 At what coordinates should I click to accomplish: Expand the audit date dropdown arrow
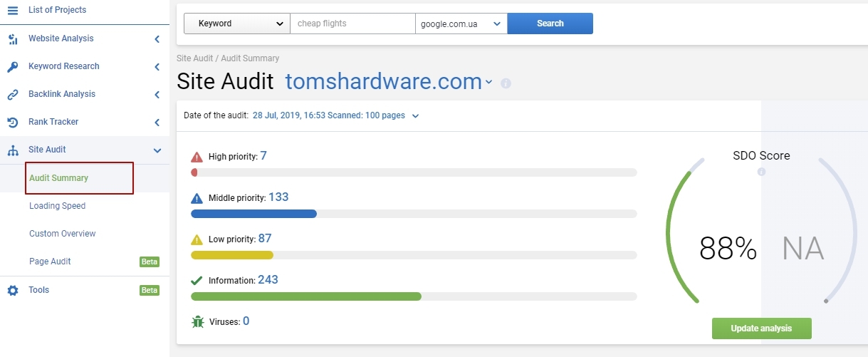pyautogui.click(x=416, y=116)
